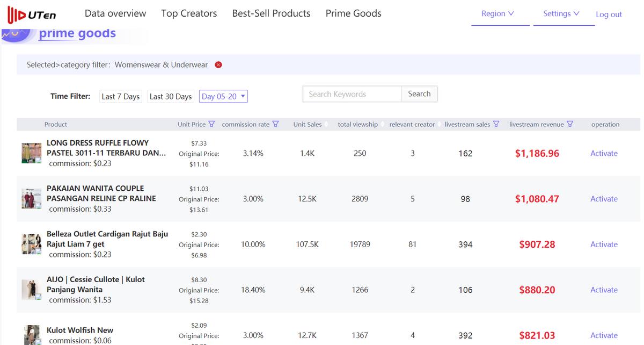Viewport: 644px width, 345px height.
Task: Open the Day 05-20 date dropdown
Action: [x=223, y=97]
